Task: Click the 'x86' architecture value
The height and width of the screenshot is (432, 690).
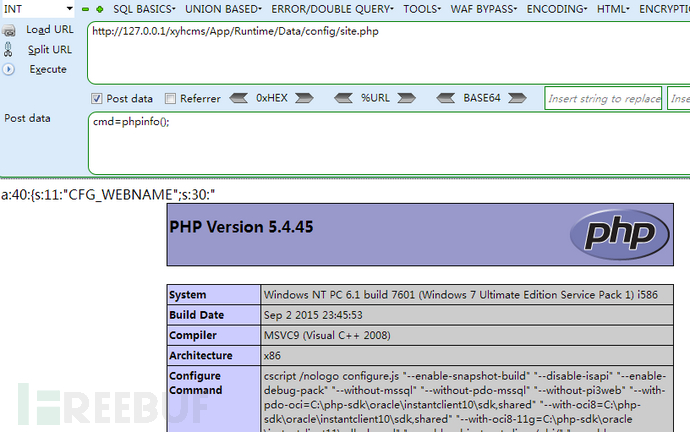Action: [x=272, y=355]
